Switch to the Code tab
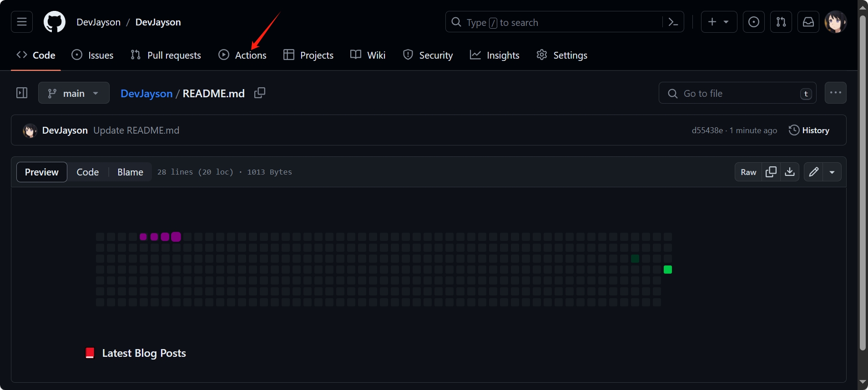Screen dimensions: 868x390 (36, 55)
